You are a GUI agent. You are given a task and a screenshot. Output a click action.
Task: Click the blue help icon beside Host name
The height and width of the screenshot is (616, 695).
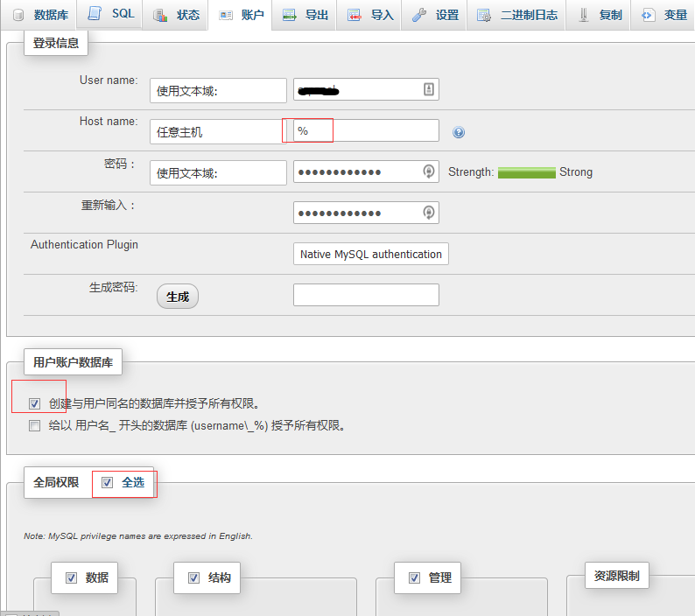tap(459, 132)
